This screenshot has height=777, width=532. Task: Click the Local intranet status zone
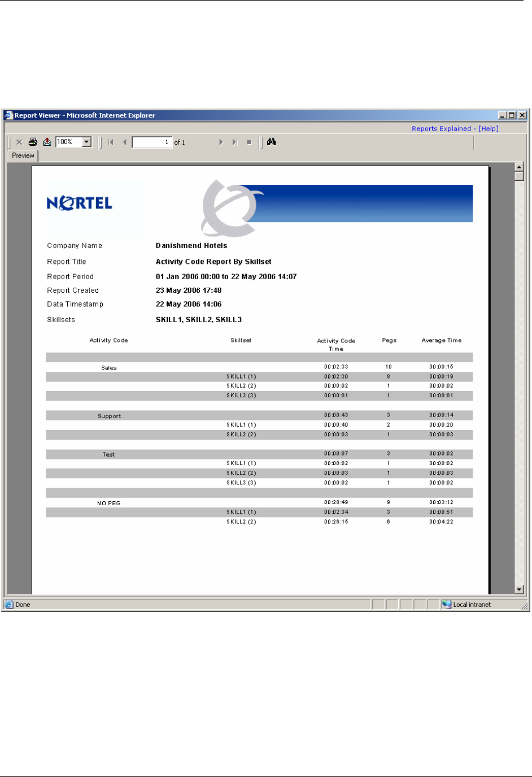(x=466, y=605)
